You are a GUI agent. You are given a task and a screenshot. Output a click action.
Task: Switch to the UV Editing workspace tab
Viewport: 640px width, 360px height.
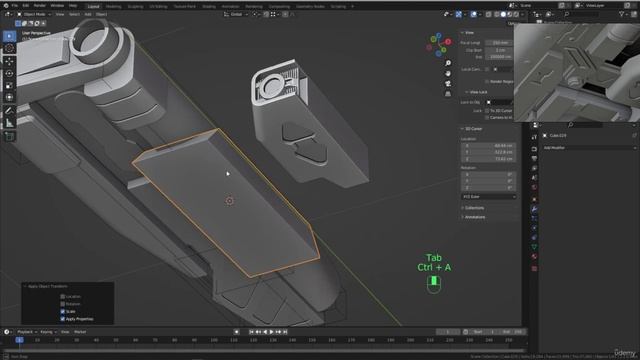(158, 7)
